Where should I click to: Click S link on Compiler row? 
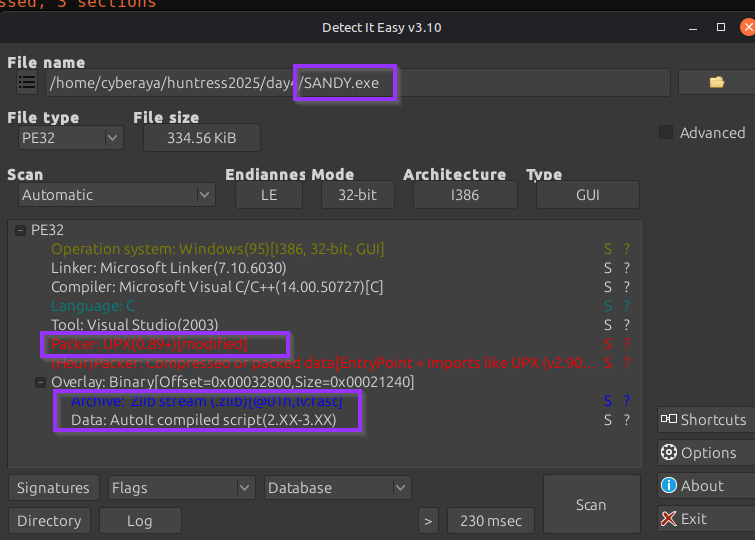tap(608, 287)
